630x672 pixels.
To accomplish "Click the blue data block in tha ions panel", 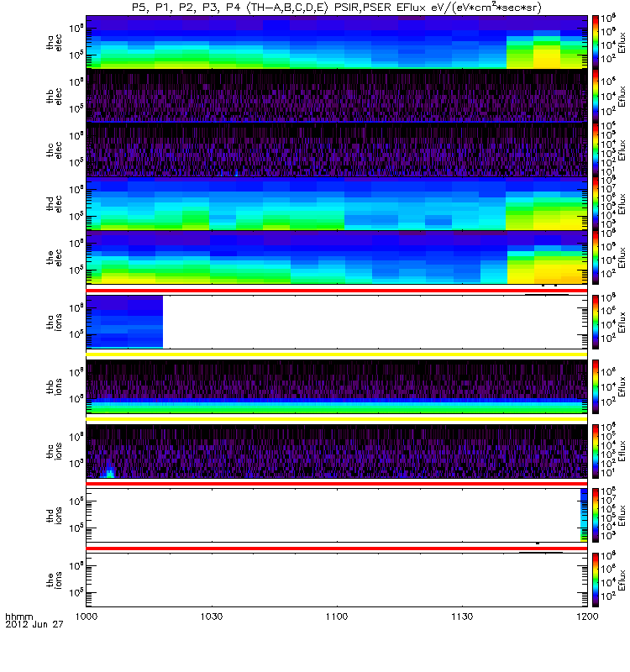I will click(x=124, y=322).
